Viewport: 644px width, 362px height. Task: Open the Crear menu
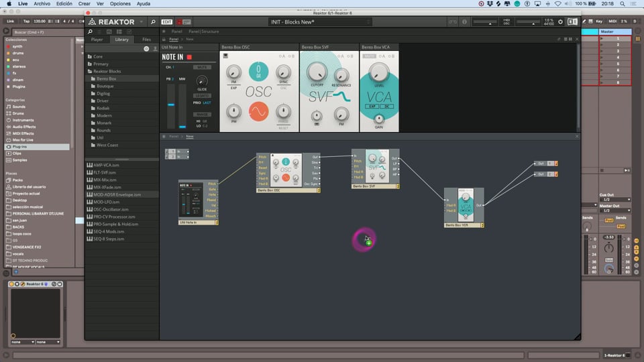pos(85,4)
